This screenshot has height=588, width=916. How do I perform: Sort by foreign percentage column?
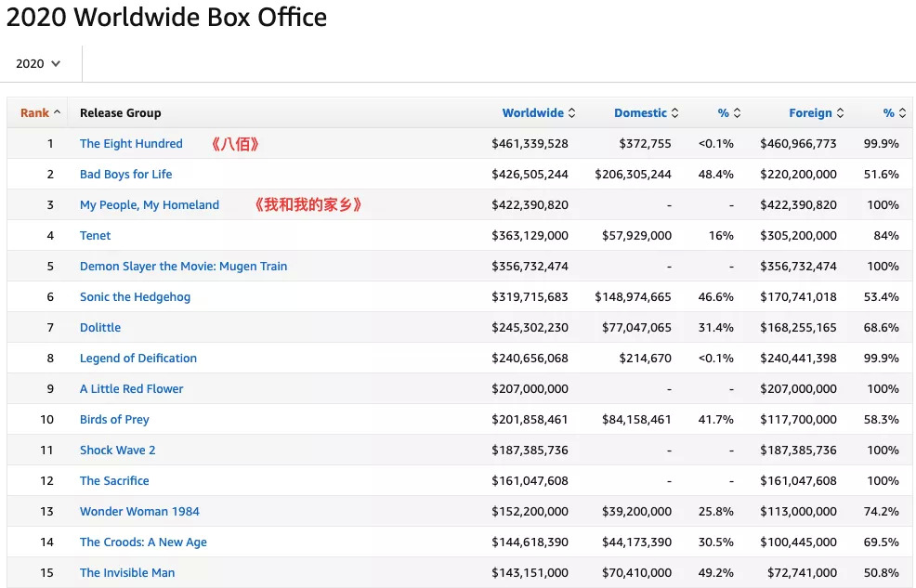tap(894, 113)
